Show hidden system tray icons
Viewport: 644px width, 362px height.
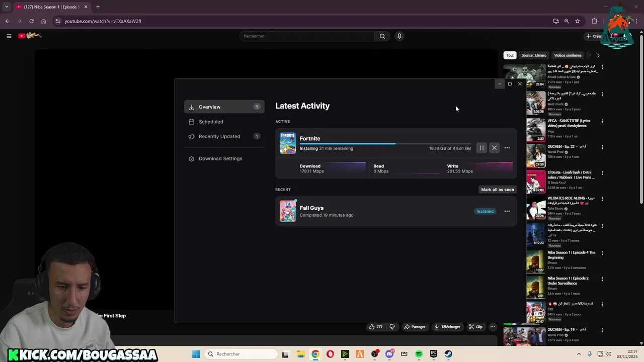point(579,354)
